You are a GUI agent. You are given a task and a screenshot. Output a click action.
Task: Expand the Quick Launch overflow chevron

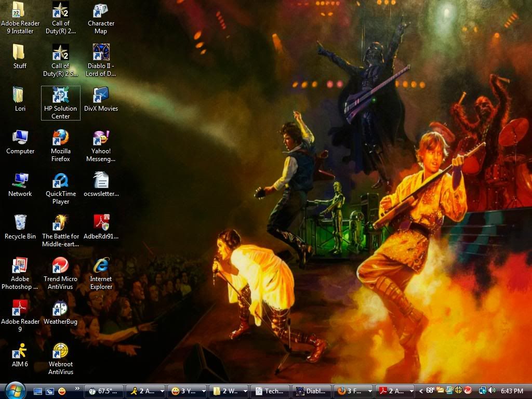(77, 389)
